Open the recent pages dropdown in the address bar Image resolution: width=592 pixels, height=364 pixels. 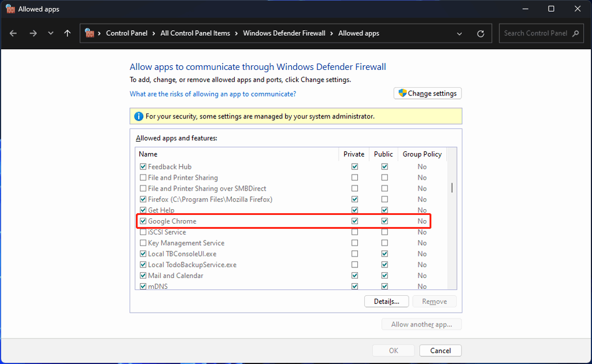click(459, 33)
